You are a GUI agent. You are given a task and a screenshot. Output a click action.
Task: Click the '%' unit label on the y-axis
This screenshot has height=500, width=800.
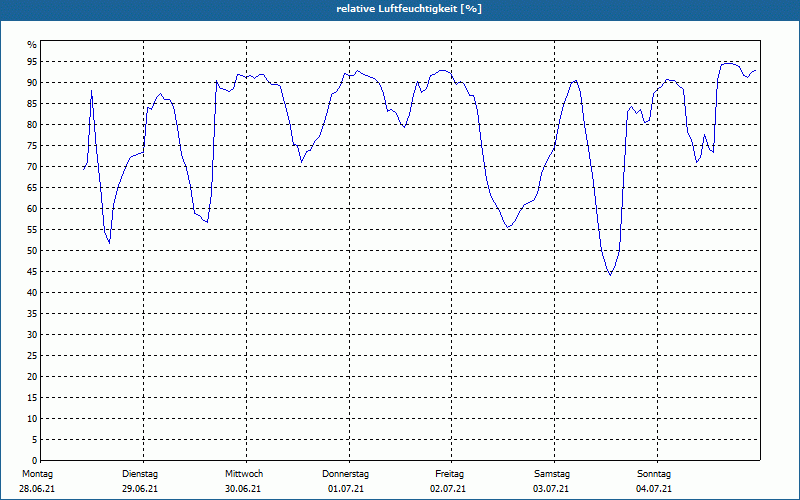pos(32,45)
